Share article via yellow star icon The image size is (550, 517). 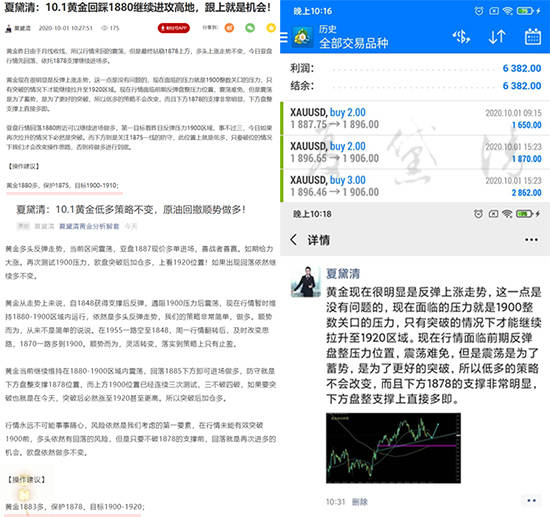coord(271,27)
